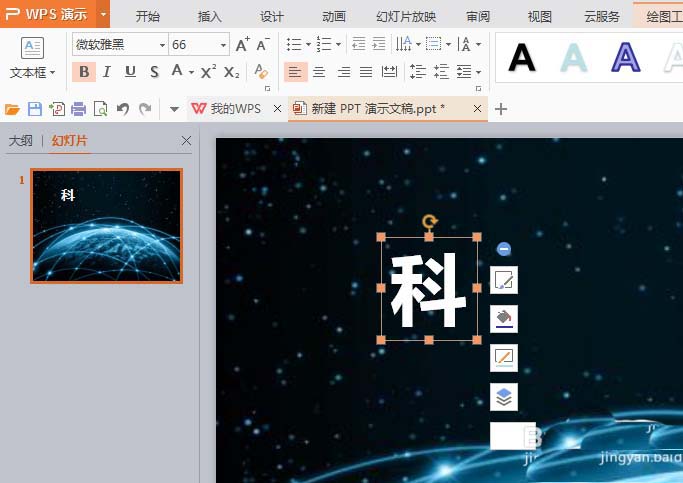This screenshot has height=483, width=683.
Task: Decrease font size with A- icon
Action: [263, 44]
